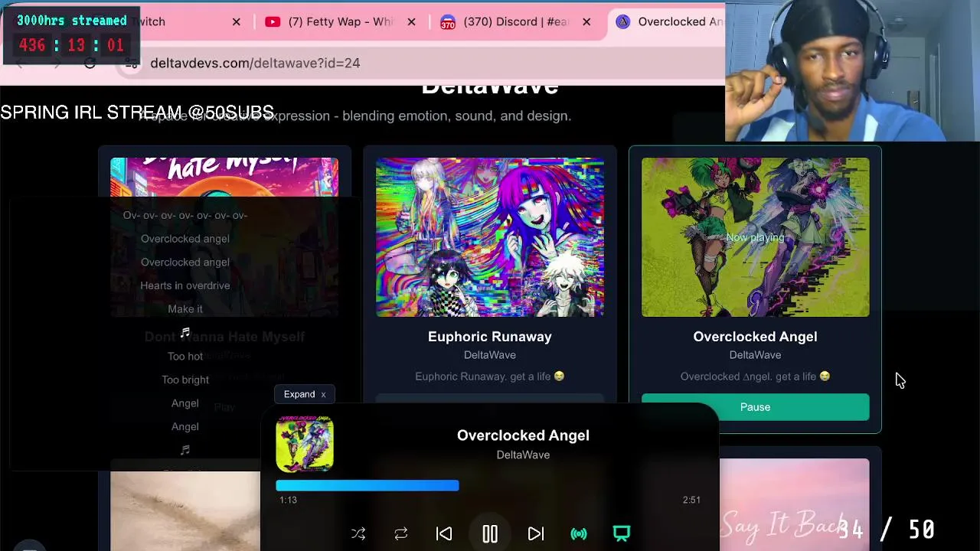Click the "Hearts in overdrive" lyric line
The height and width of the screenshot is (551, 980).
185,285
